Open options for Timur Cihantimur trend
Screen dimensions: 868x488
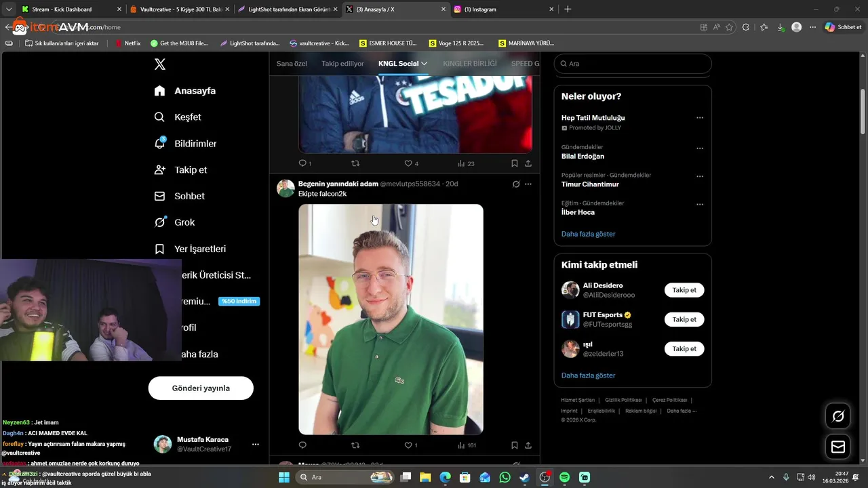[700, 176]
